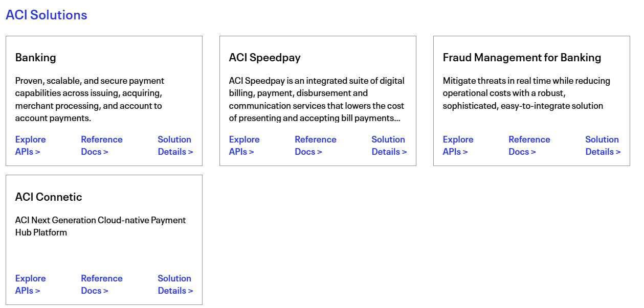Click the ACI Speedpay description text
The image size is (644, 308).
click(x=317, y=100)
